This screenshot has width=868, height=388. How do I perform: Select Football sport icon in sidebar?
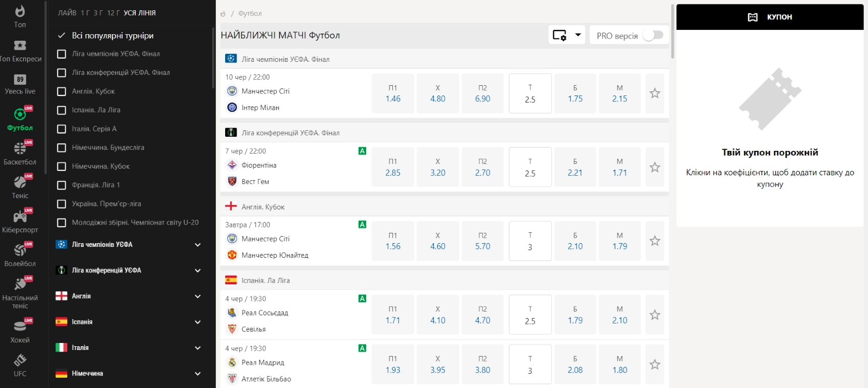[x=21, y=113]
